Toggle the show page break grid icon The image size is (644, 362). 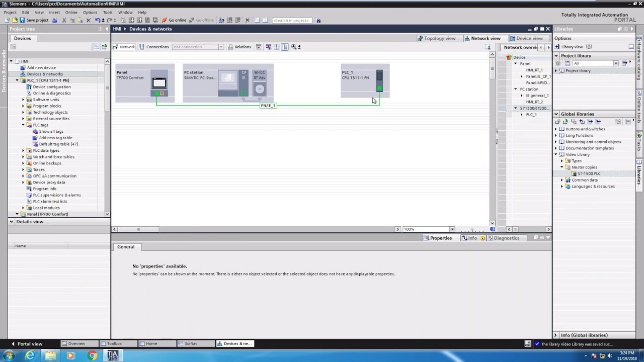pos(276,47)
